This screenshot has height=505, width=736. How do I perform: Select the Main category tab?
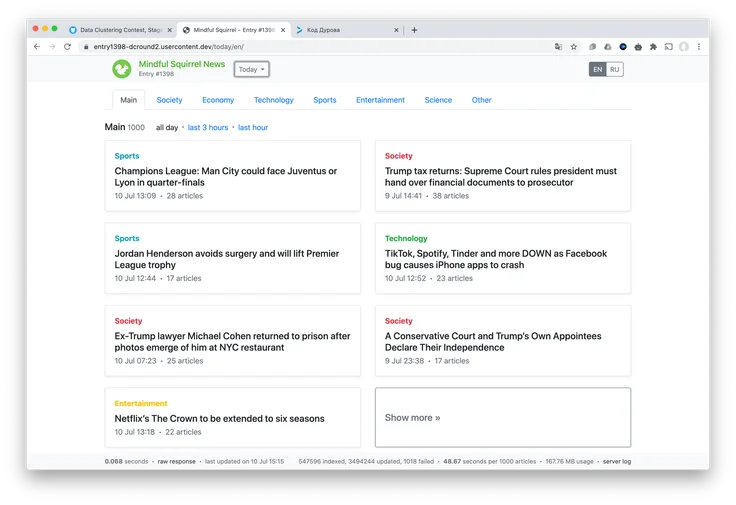[129, 100]
